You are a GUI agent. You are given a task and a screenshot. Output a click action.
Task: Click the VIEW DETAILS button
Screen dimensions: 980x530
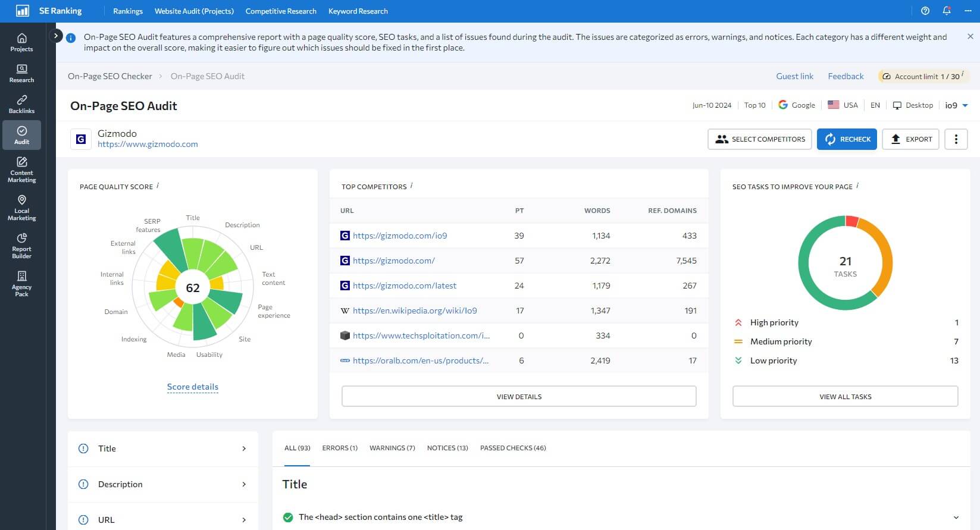click(x=519, y=396)
